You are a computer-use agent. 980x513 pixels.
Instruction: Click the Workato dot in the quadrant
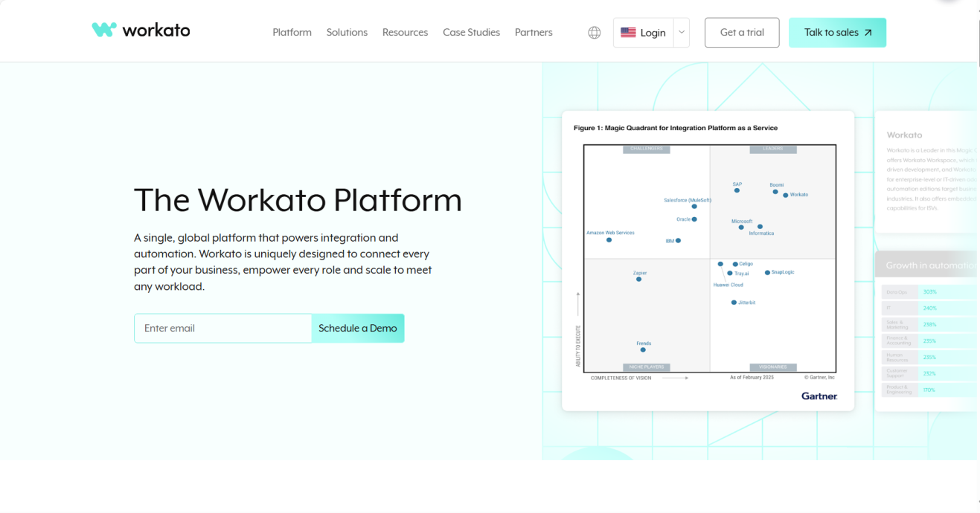point(785,195)
